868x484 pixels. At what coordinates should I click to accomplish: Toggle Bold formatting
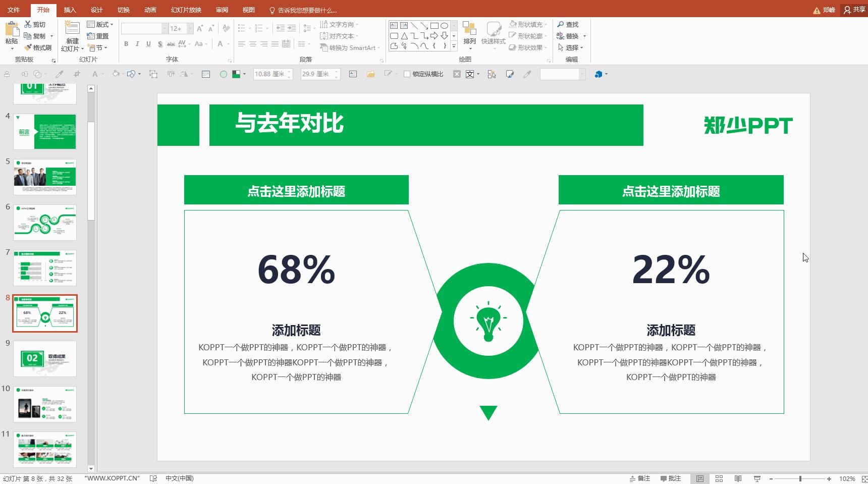click(x=126, y=44)
